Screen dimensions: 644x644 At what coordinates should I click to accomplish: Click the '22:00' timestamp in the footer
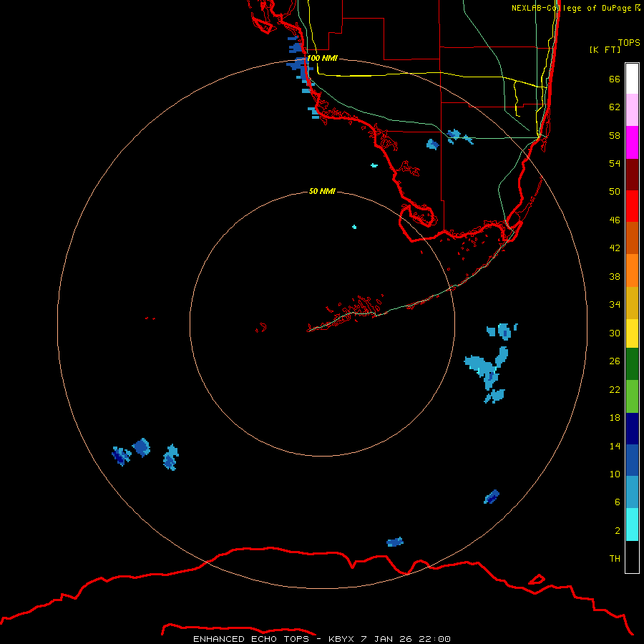(x=434, y=639)
